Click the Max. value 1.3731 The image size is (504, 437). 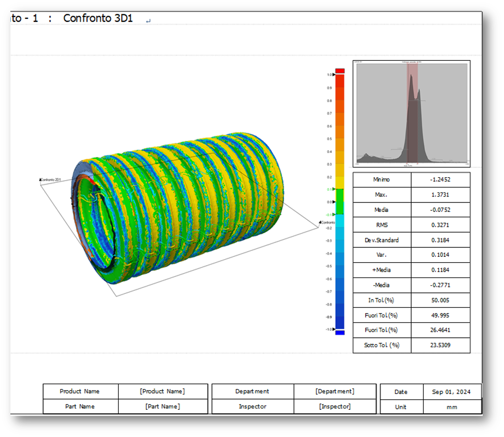(x=440, y=195)
